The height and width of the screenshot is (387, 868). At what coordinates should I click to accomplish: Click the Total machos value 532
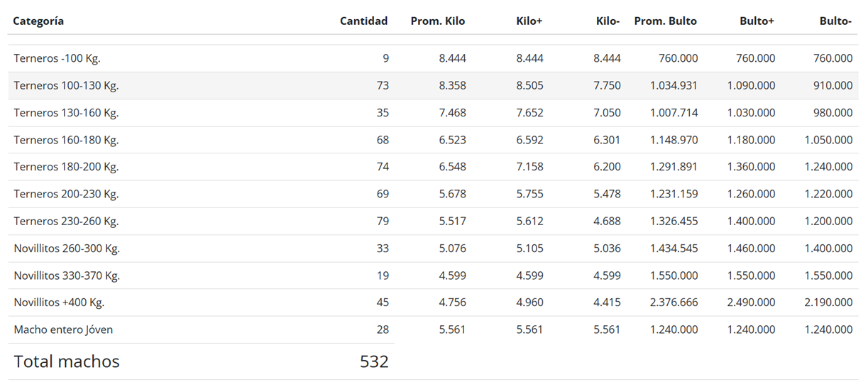click(x=374, y=361)
